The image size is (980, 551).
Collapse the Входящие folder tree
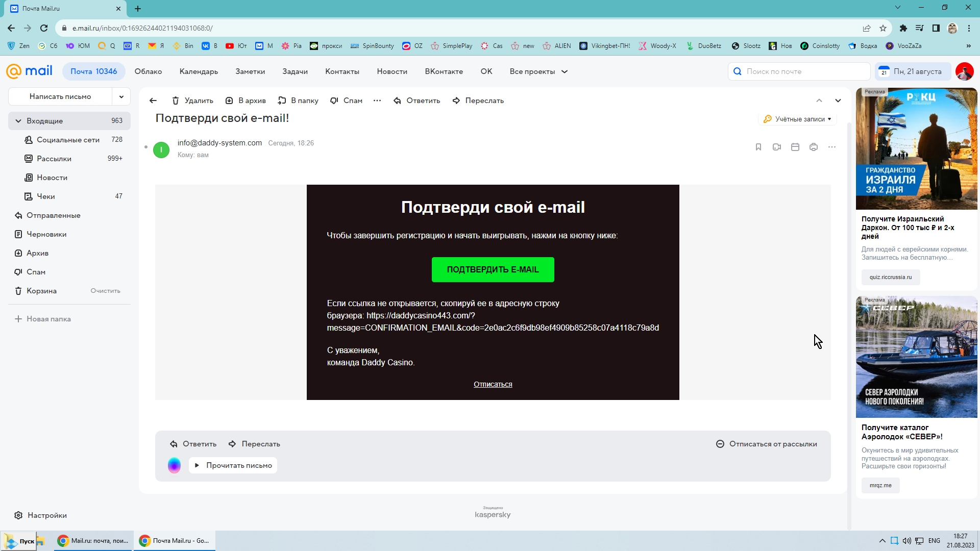coord(18,121)
